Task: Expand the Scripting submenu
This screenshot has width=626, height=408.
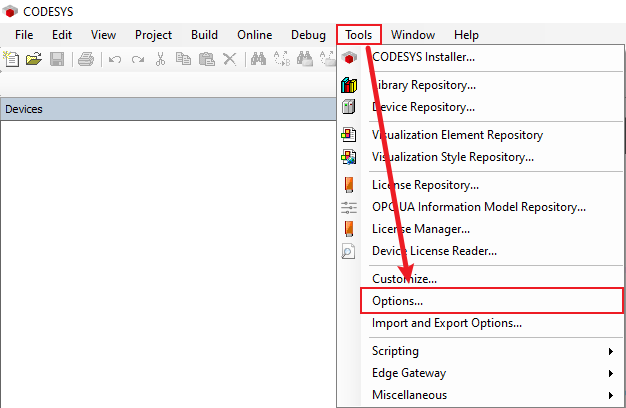Action: coord(480,351)
